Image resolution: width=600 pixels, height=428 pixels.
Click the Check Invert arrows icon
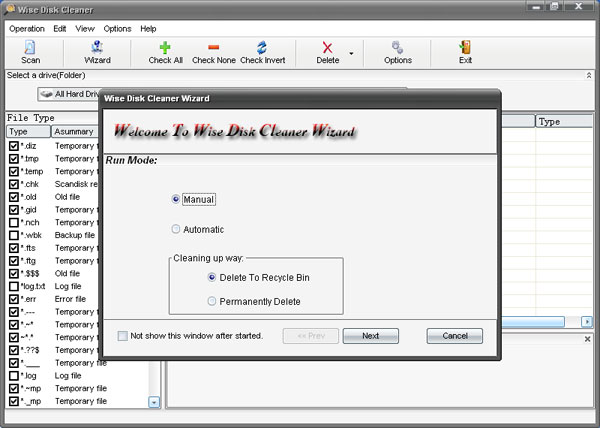(262, 48)
